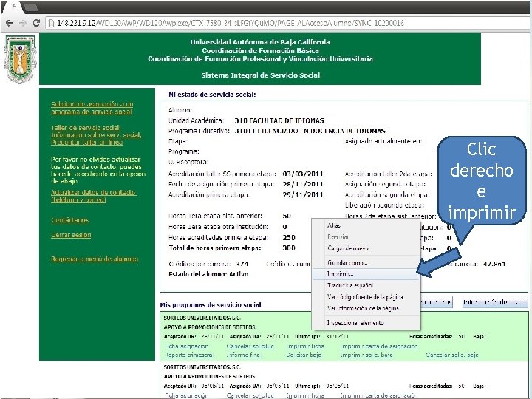Click Cerrar sesión to log out

[71, 235]
